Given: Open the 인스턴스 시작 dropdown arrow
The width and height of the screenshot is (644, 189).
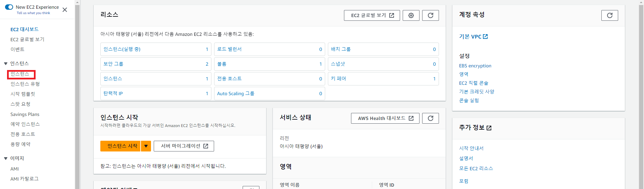Looking at the screenshot, I should (x=146, y=146).
